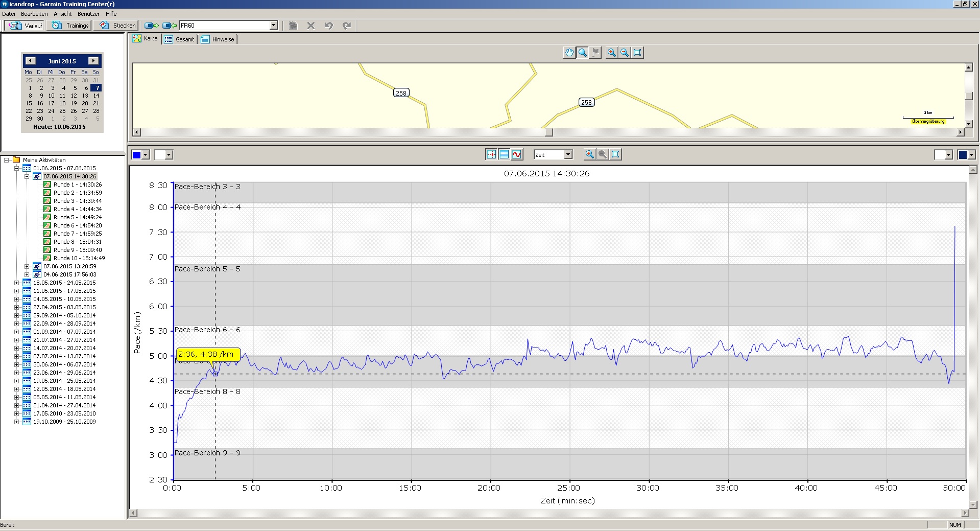The height and width of the screenshot is (531, 980).
Task: Toggle pace zone bands on chart
Action: point(504,154)
